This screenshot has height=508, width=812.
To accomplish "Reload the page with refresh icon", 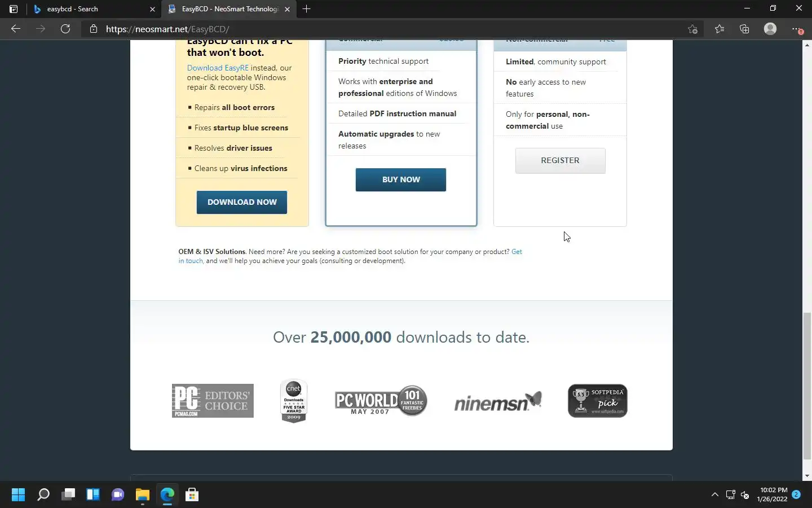I will click(x=65, y=29).
